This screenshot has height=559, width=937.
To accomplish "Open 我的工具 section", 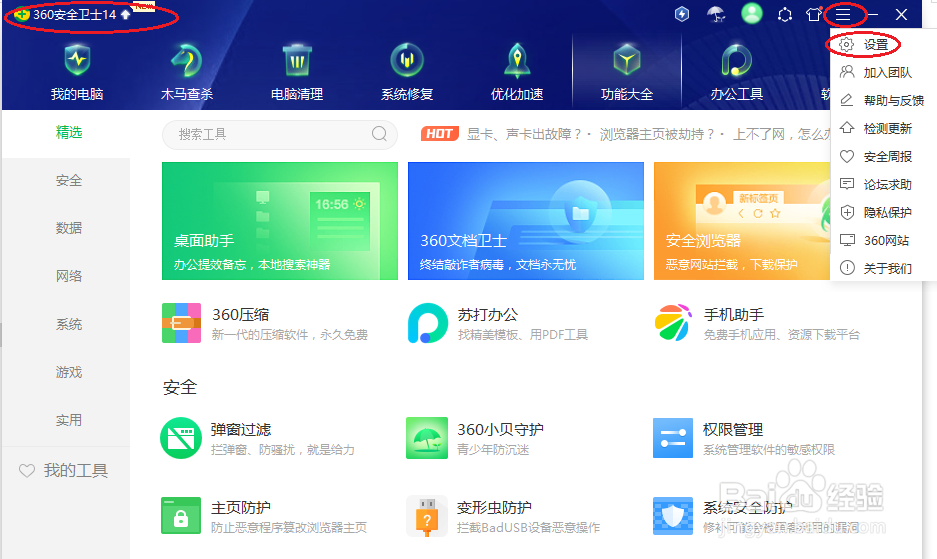I will click(x=64, y=471).
